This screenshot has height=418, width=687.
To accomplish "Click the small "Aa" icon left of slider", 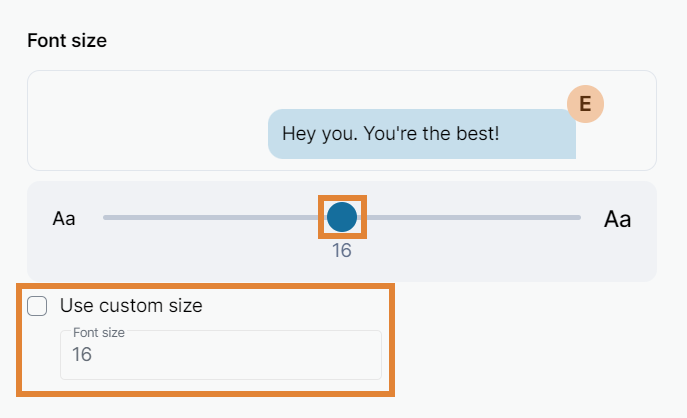I will click(x=64, y=218).
